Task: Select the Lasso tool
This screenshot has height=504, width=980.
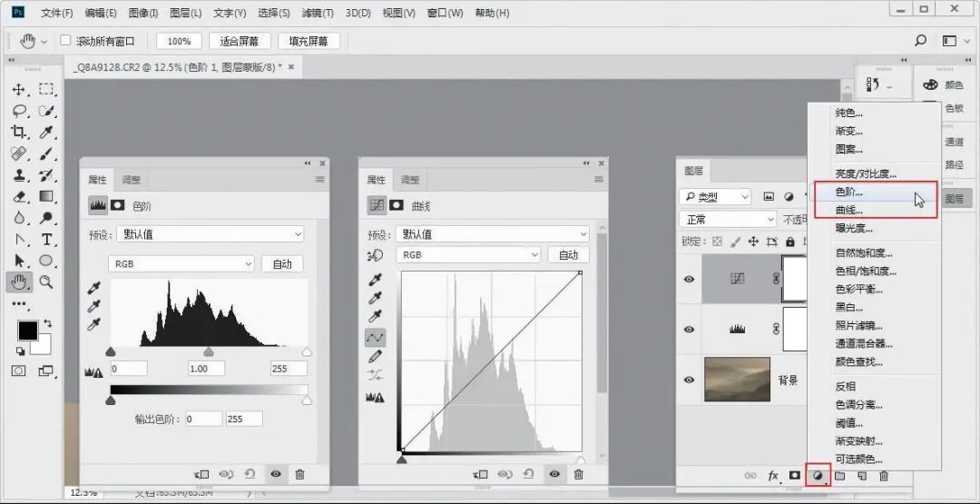Action: coord(19,111)
